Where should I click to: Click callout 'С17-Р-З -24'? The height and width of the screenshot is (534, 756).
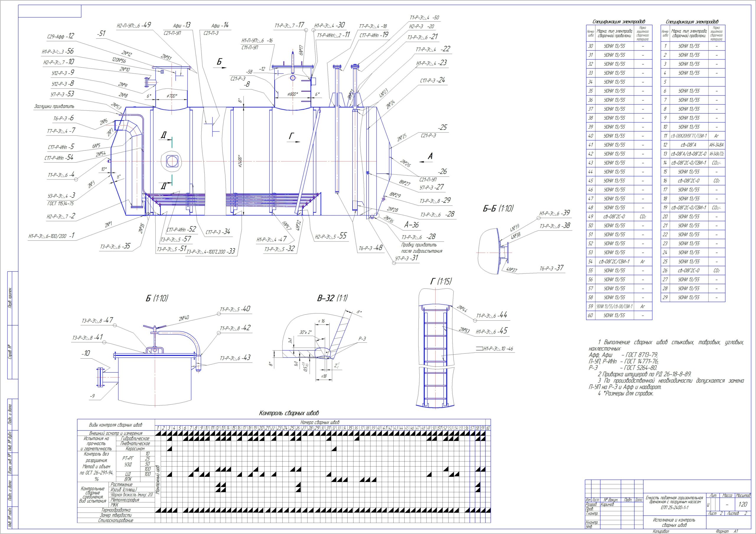click(432, 80)
